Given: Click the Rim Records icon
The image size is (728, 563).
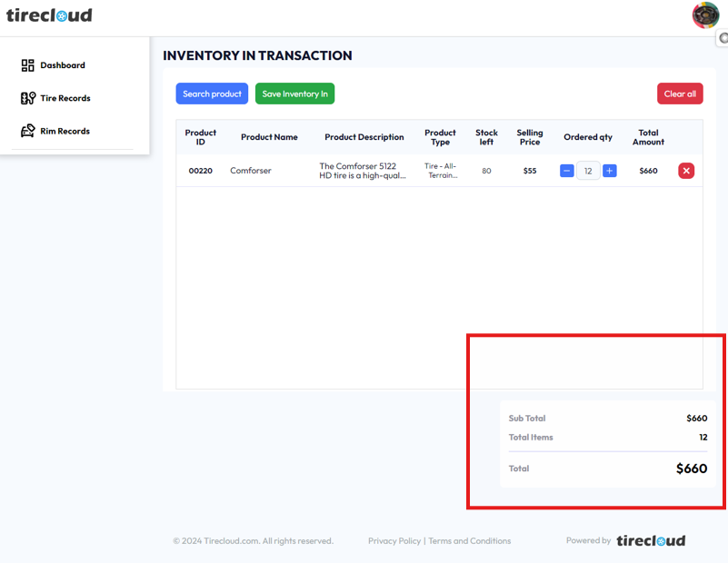Looking at the screenshot, I should (x=28, y=131).
